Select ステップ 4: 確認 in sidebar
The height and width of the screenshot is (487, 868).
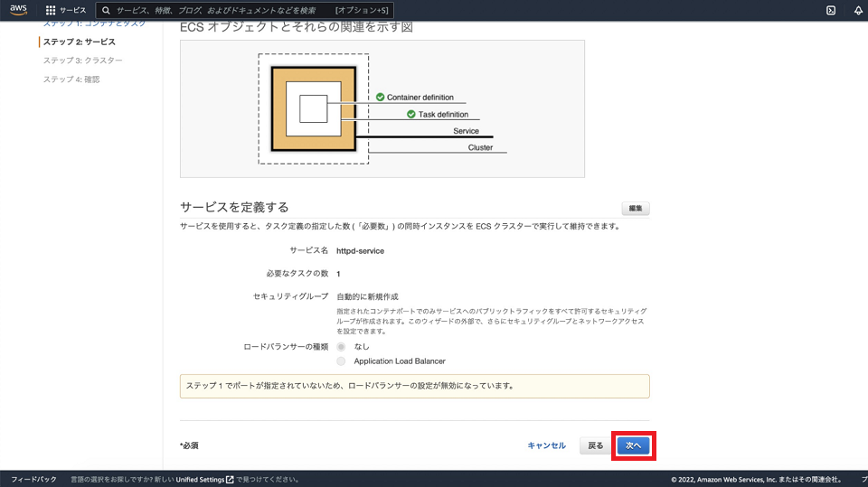point(71,80)
